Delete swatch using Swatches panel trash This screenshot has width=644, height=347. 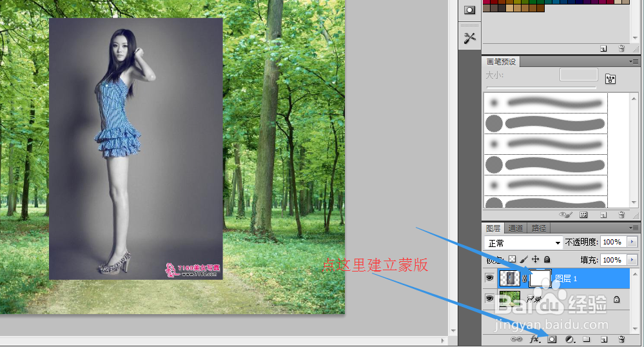(x=621, y=48)
